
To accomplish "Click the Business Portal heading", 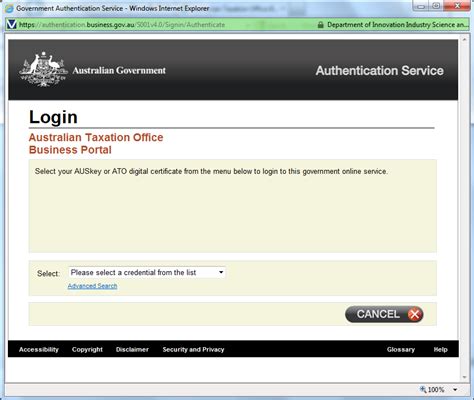I will click(x=70, y=150).
